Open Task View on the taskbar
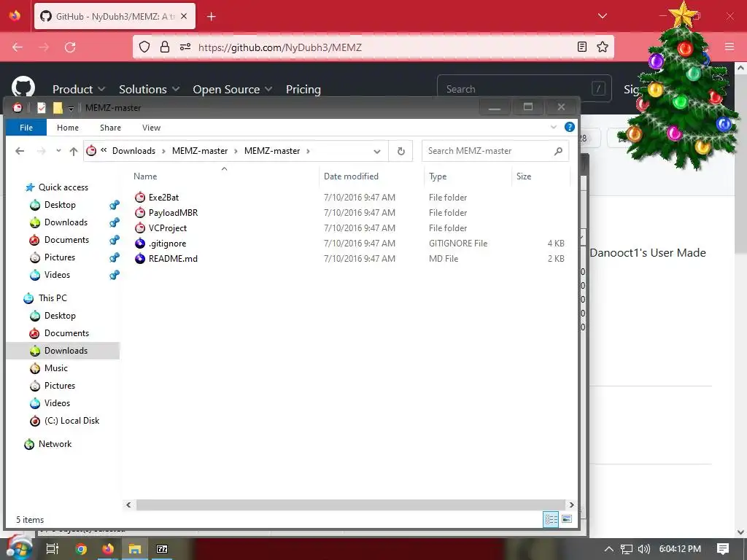747x560 pixels. (53, 549)
